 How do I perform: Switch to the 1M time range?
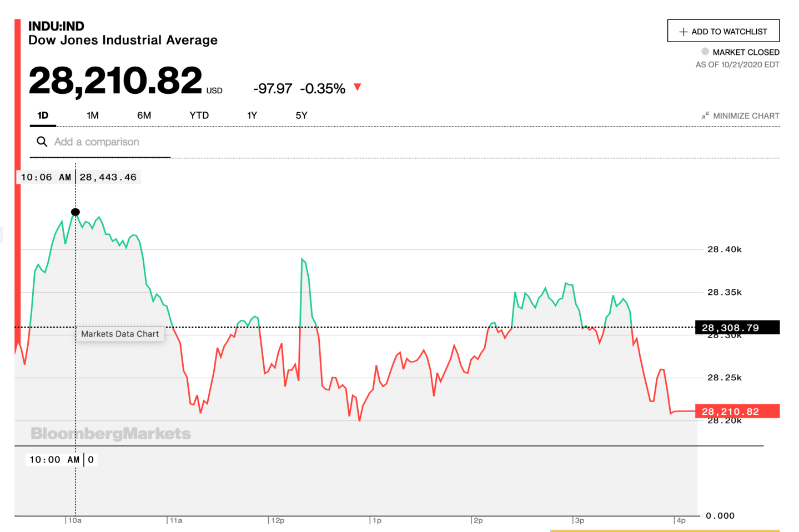pyautogui.click(x=93, y=116)
